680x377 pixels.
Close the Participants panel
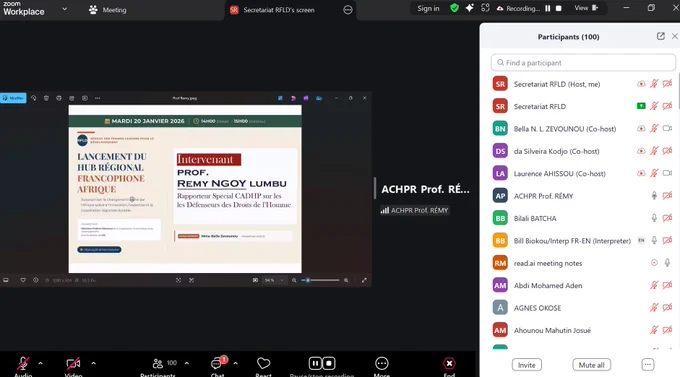[675, 36]
